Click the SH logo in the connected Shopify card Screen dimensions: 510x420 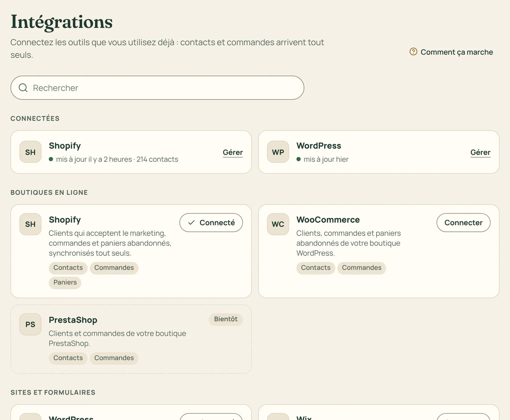point(30,152)
